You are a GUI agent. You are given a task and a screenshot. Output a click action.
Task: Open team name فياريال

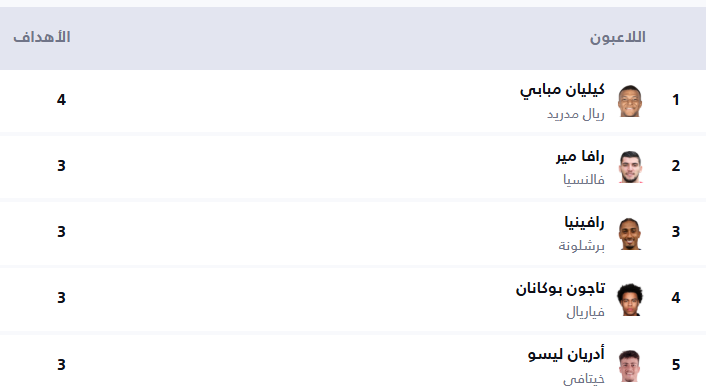pos(585,312)
